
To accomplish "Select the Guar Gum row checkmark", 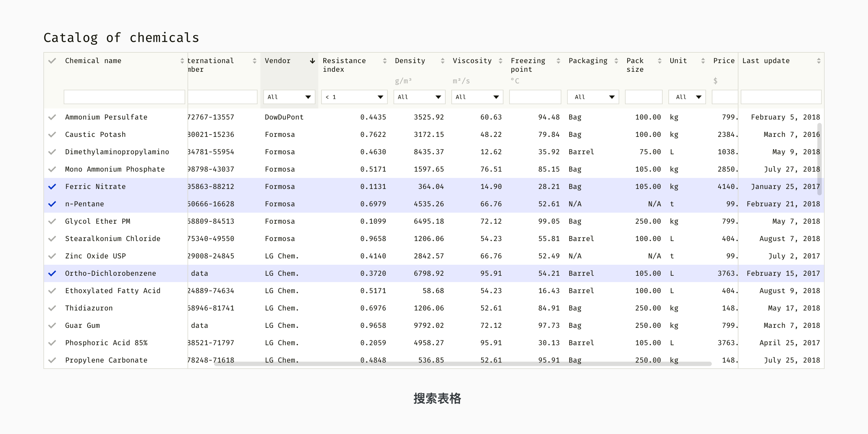I will (x=52, y=325).
